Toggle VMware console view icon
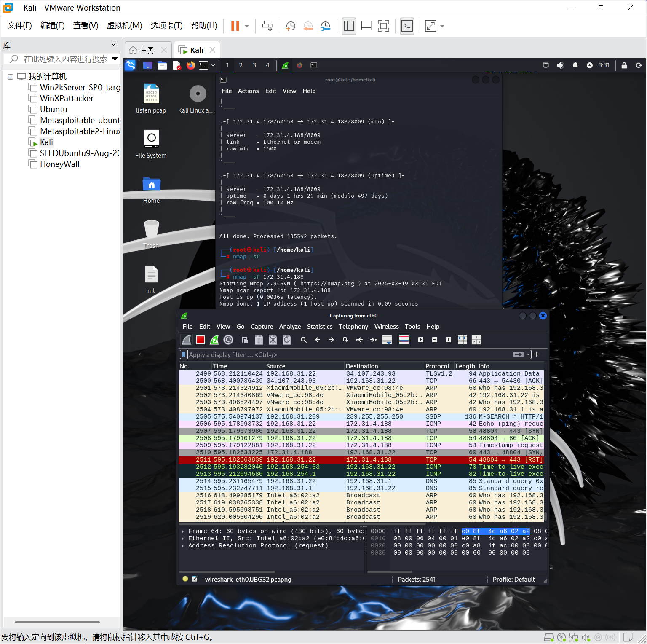Viewport: 647px width, 644px height. (407, 26)
